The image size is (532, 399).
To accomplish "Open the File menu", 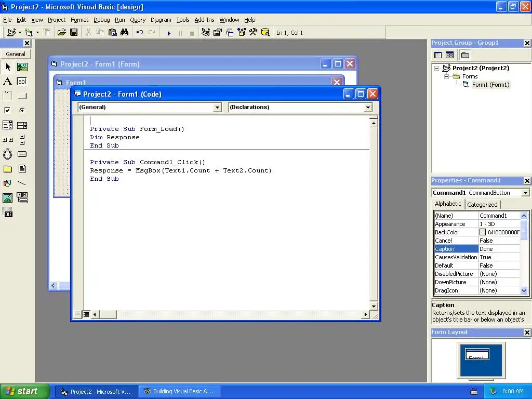I will (7, 20).
